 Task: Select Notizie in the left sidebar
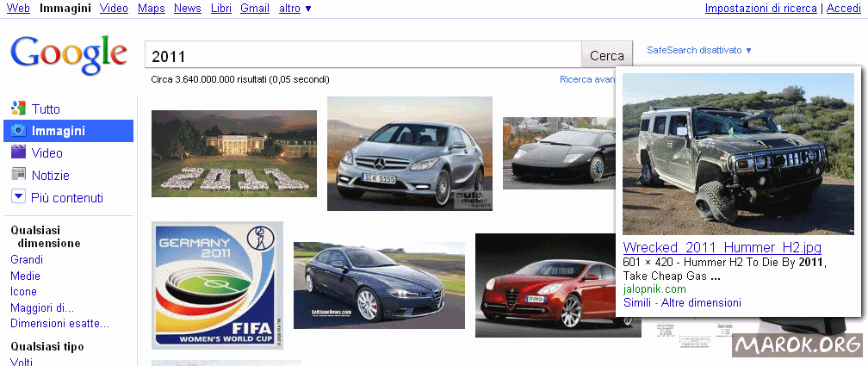point(50,176)
